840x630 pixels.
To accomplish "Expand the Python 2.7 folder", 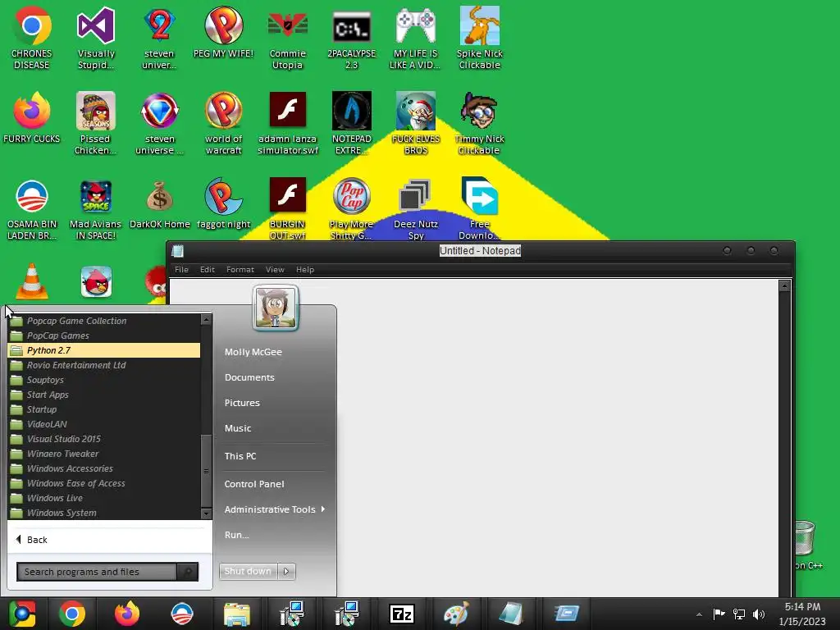I will 104,350.
